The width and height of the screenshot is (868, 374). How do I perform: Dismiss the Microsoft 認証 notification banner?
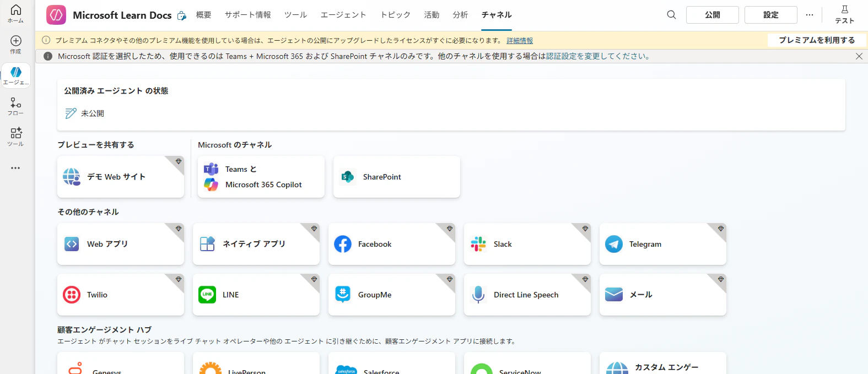pyautogui.click(x=859, y=56)
